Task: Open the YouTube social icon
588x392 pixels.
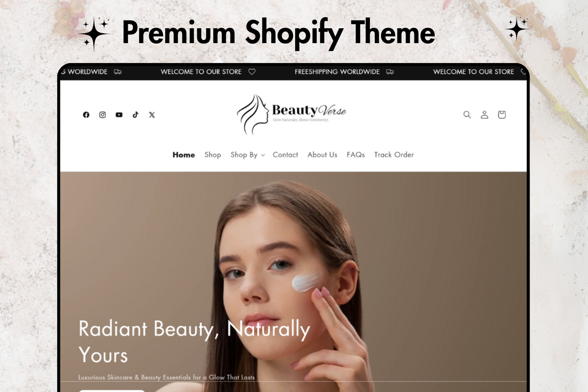Action: click(119, 115)
